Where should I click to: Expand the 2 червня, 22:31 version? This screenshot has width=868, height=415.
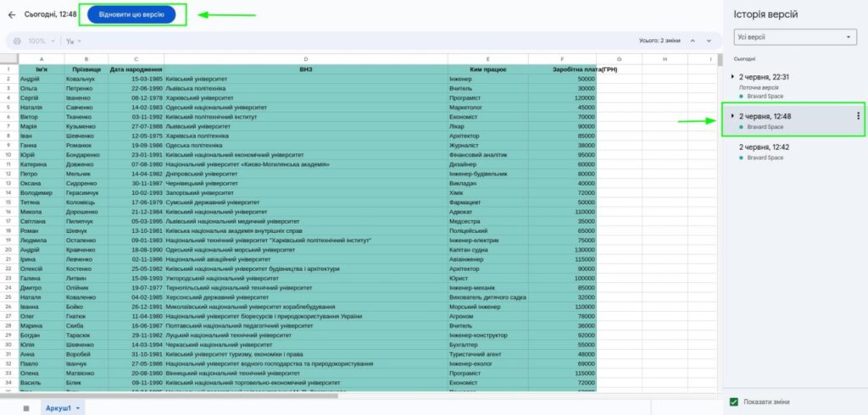click(733, 77)
